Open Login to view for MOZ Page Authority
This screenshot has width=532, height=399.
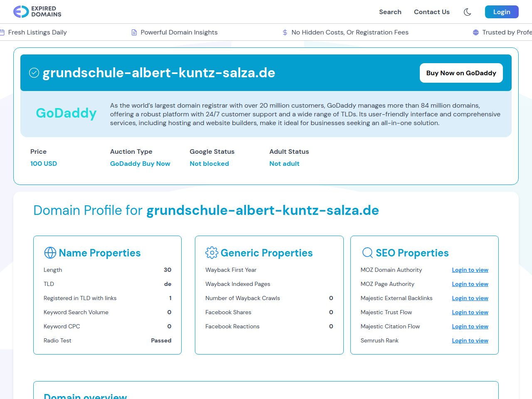point(470,284)
